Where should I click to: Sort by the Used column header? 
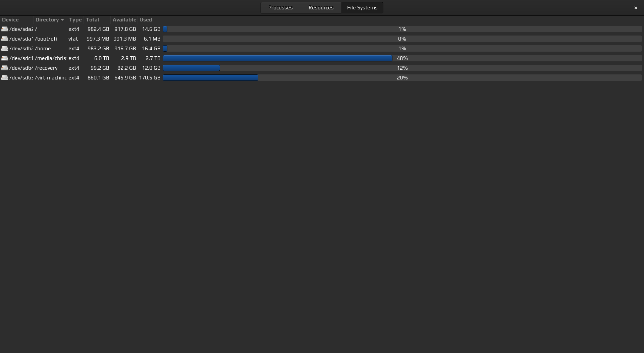(x=146, y=20)
